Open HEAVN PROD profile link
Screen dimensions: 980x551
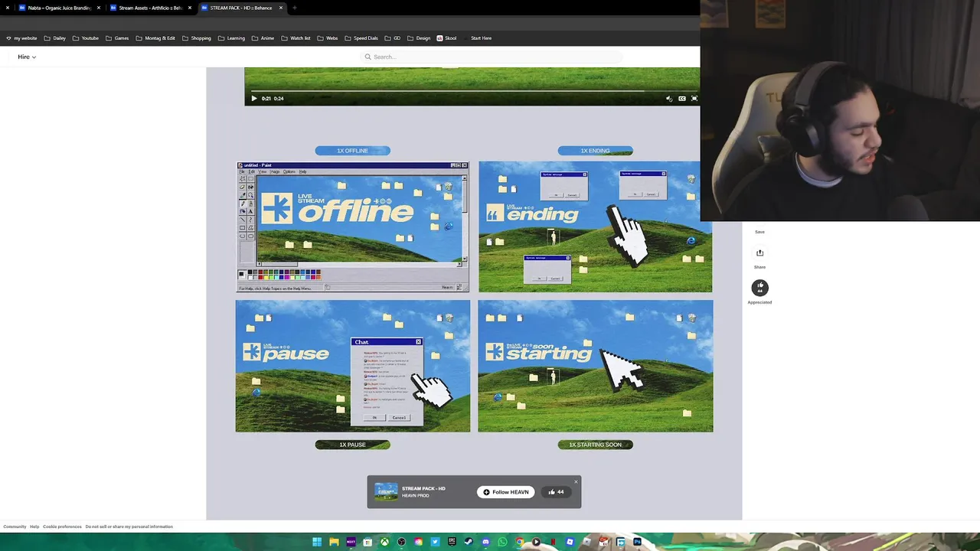(416, 496)
